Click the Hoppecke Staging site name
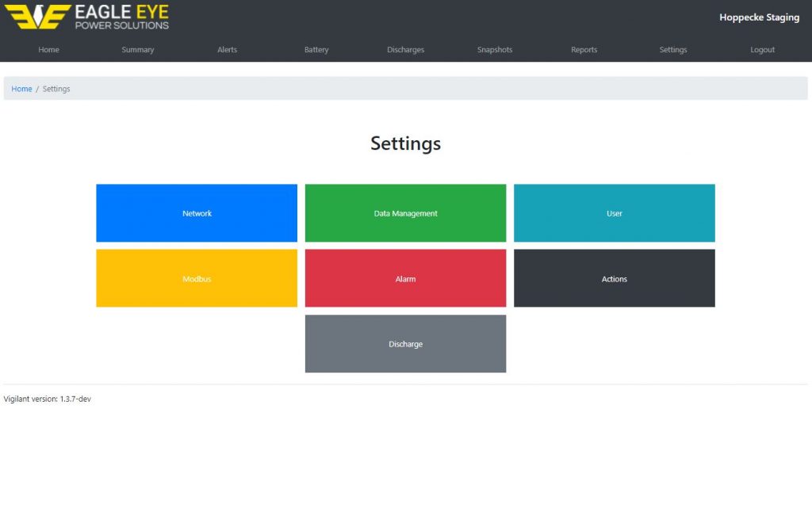 coord(759,17)
